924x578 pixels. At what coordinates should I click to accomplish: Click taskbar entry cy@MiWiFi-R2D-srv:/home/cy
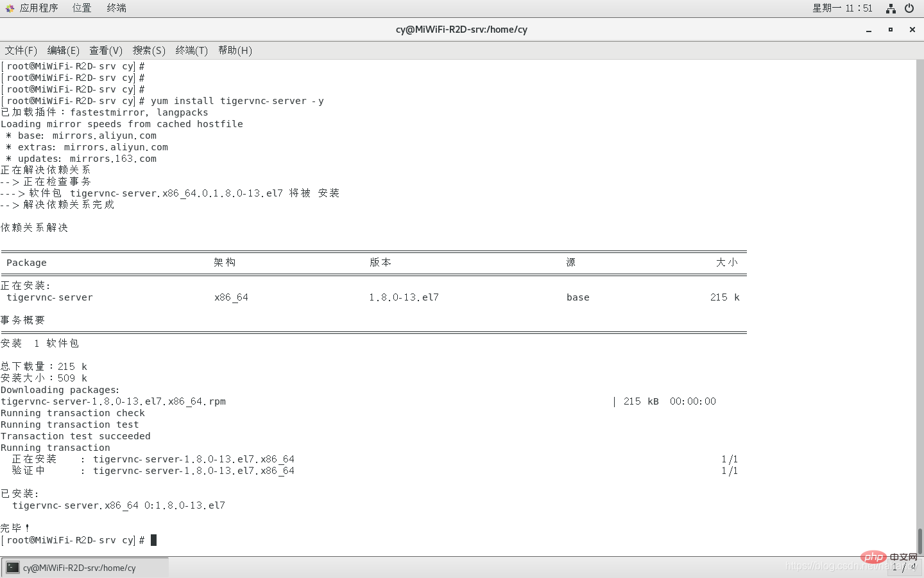[x=85, y=568]
